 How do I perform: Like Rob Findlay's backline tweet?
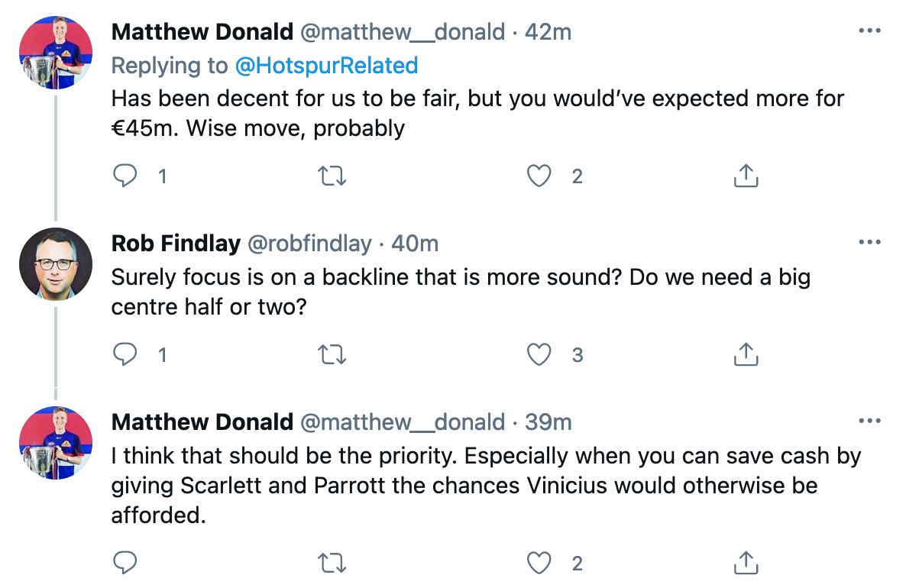(x=539, y=354)
